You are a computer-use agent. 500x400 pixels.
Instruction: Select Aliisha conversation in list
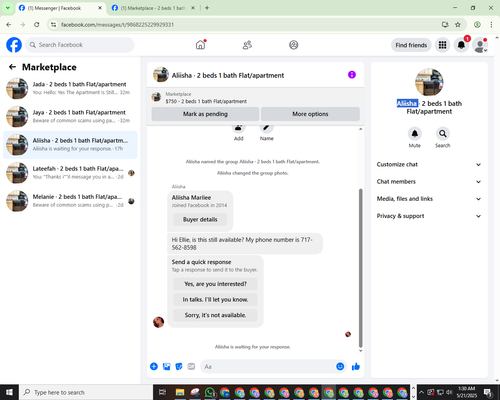(70, 145)
